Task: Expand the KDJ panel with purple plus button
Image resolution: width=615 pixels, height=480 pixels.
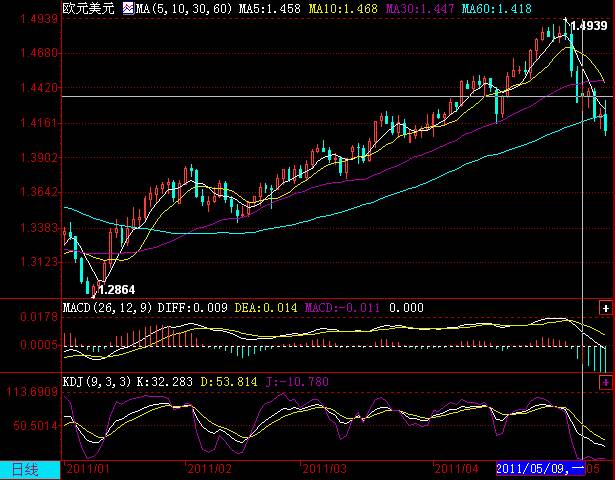Action: click(606, 382)
